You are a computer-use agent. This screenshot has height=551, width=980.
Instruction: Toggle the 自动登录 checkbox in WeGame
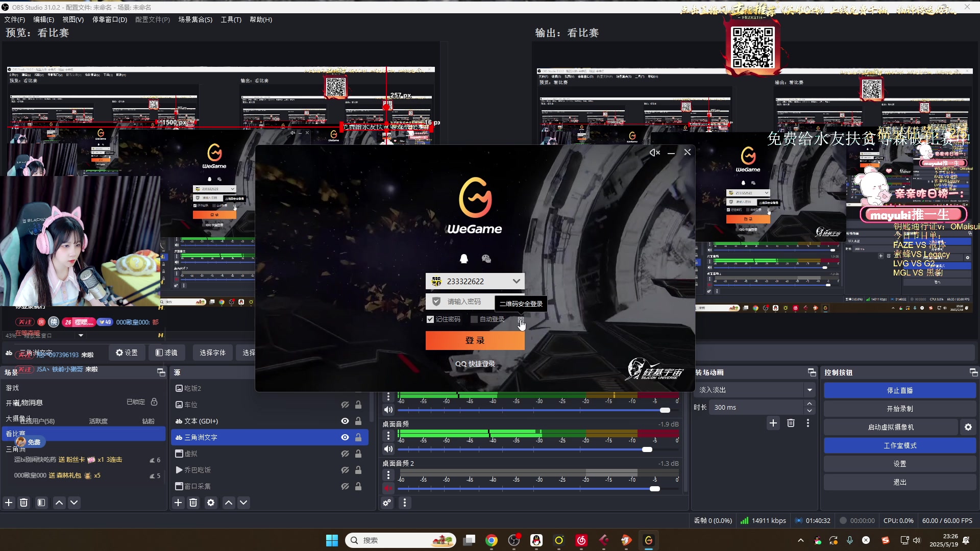click(474, 319)
